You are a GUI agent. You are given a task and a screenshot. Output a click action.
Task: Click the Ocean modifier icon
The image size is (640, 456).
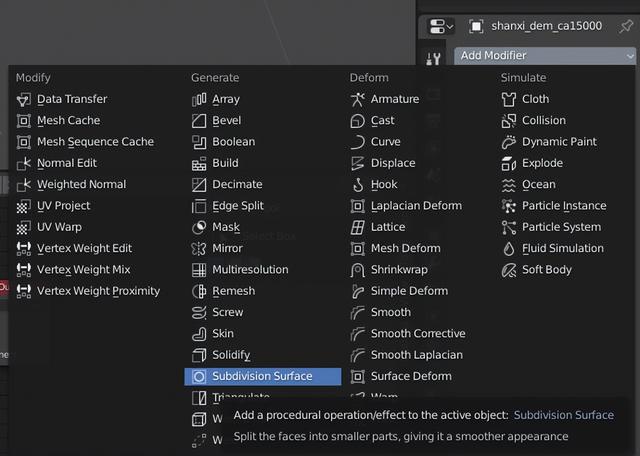pyautogui.click(x=509, y=184)
